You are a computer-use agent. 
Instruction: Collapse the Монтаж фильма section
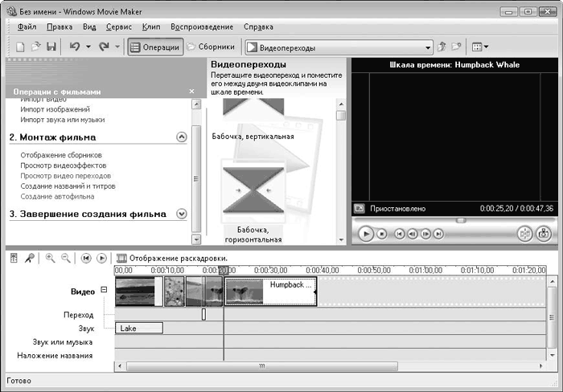click(x=181, y=137)
